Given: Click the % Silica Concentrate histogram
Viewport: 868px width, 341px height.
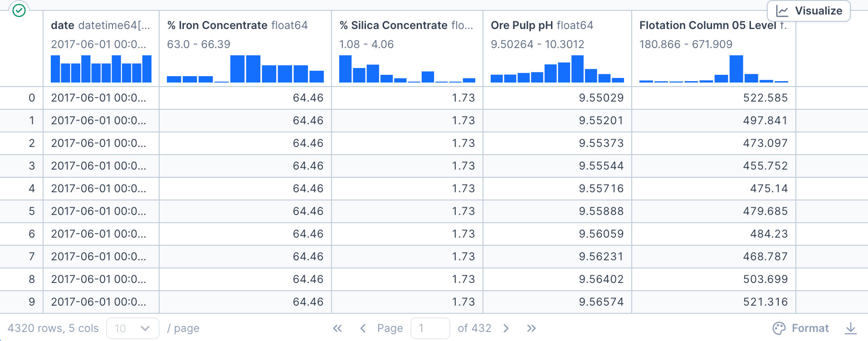Looking at the screenshot, I should pyautogui.click(x=407, y=69).
